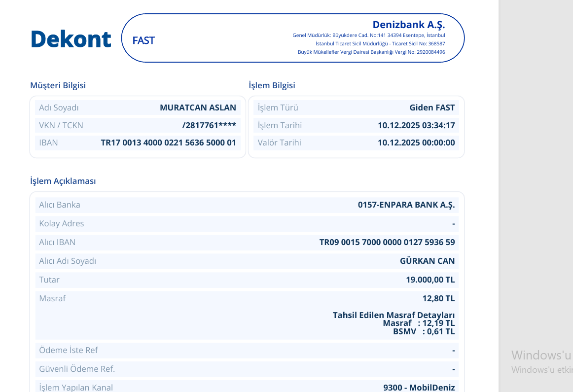Select recipient IBAN "TR09 0015 7000 0000 0127 5936 59"
Viewport: 573px width, 392px height.
pyautogui.click(x=387, y=242)
